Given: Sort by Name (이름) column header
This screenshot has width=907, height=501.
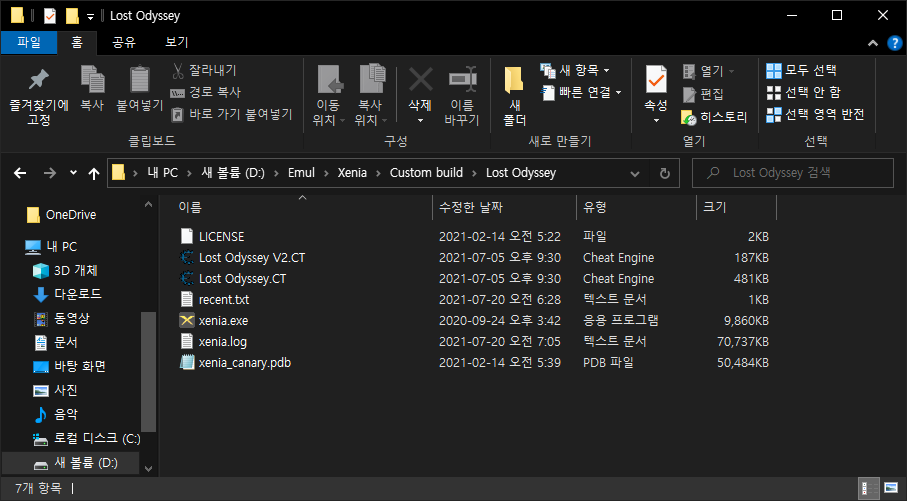Looking at the screenshot, I should click(303, 208).
